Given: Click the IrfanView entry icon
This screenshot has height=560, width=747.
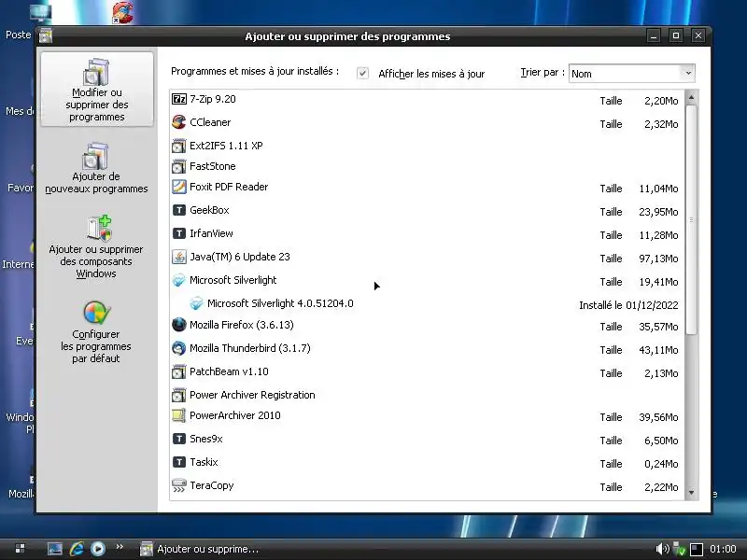Looking at the screenshot, I should tap(178, 233).
